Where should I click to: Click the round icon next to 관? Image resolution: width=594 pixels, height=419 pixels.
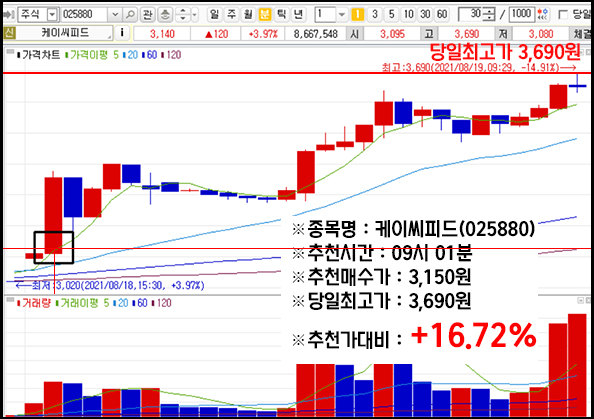tap(165, 15)
